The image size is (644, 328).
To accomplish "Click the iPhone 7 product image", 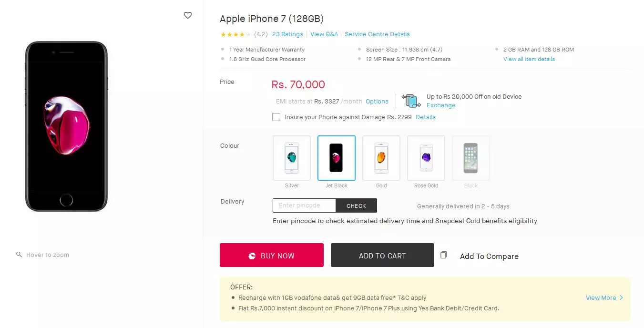I will point(66,126).
